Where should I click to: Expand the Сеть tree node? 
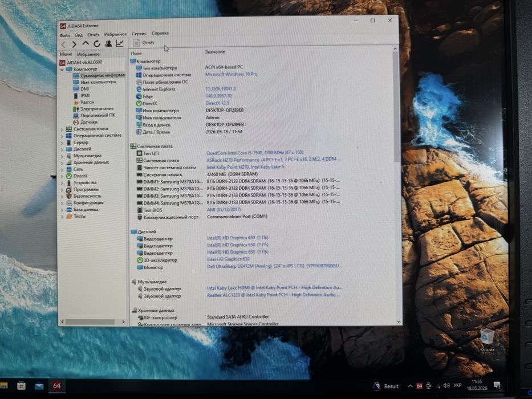tap(62, 170)
